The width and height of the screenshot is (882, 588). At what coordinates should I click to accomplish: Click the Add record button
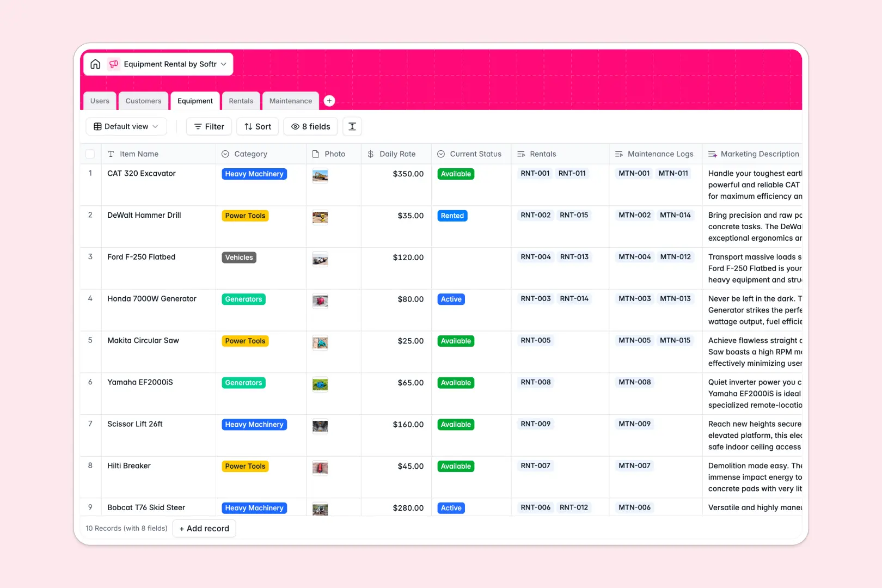(204, 528)
